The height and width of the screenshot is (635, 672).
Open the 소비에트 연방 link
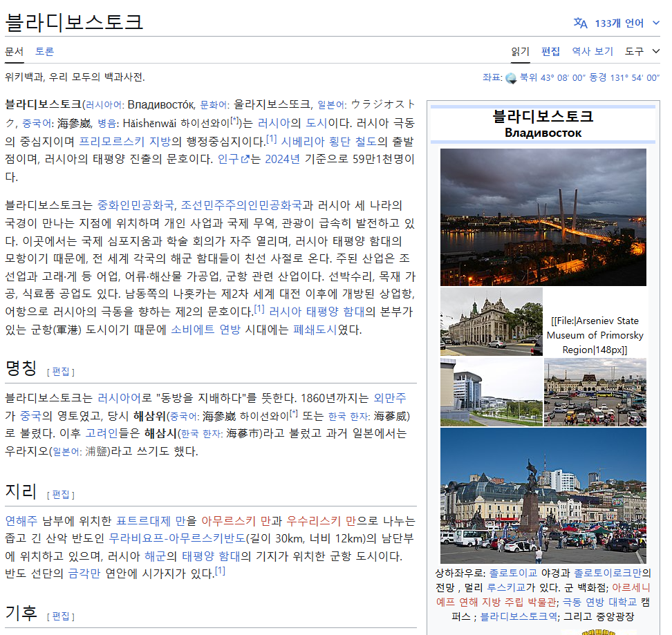coord(206,330)
